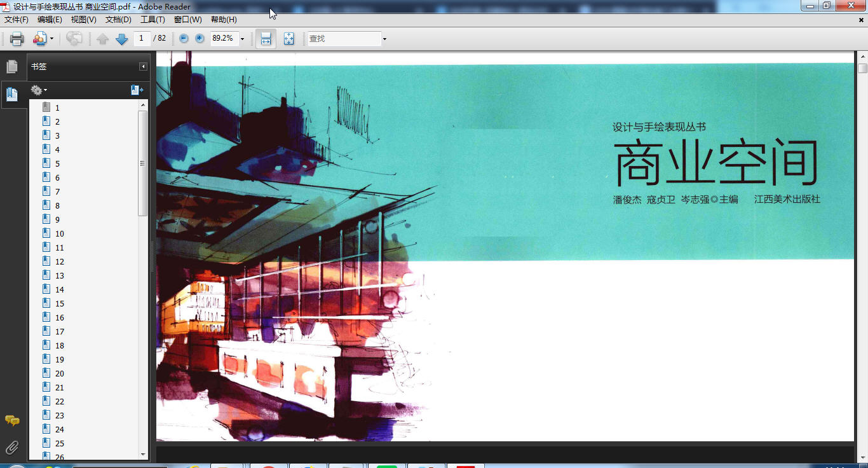Select bookmark 2
The image size is (868, 468).
tap(57, 122)
